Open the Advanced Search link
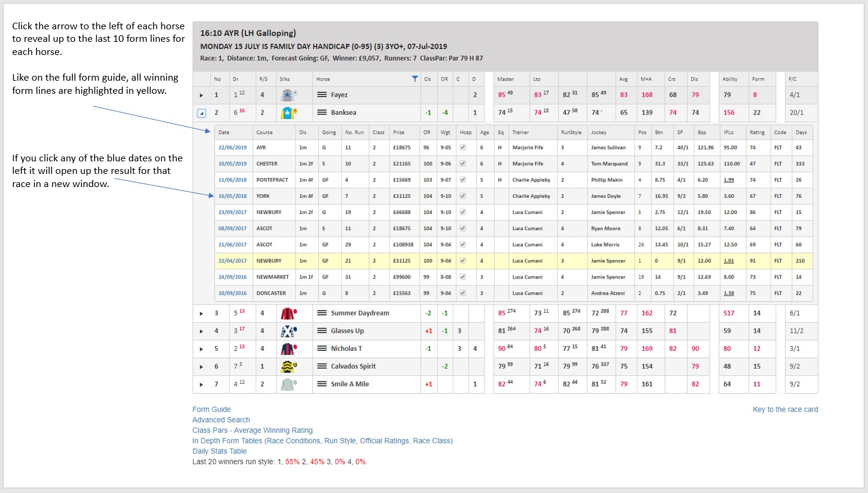 (221, 420)
